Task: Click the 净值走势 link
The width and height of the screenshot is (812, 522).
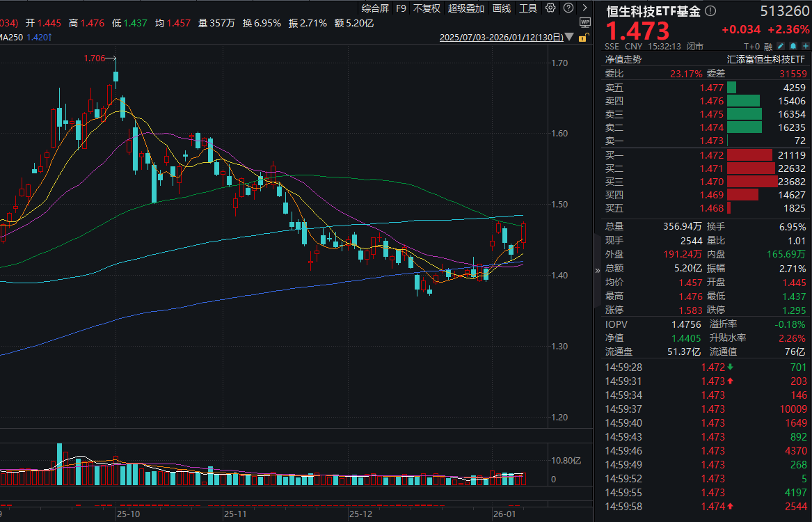Action: click(x=623, y=60)
